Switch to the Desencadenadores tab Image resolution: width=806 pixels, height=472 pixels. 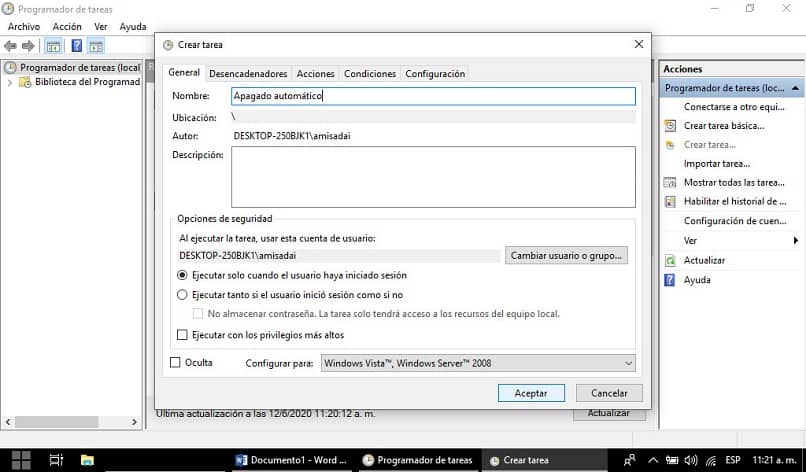pyautogui.click(x=248, y=74)
